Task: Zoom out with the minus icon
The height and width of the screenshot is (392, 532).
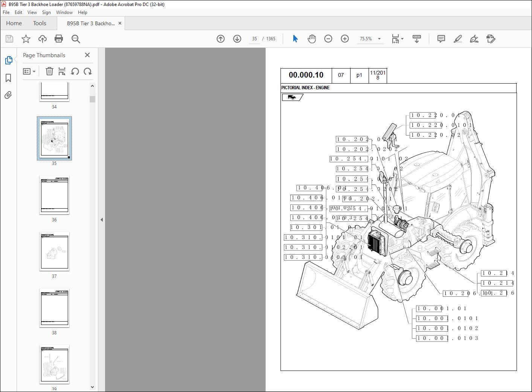Action: [328, 39]
